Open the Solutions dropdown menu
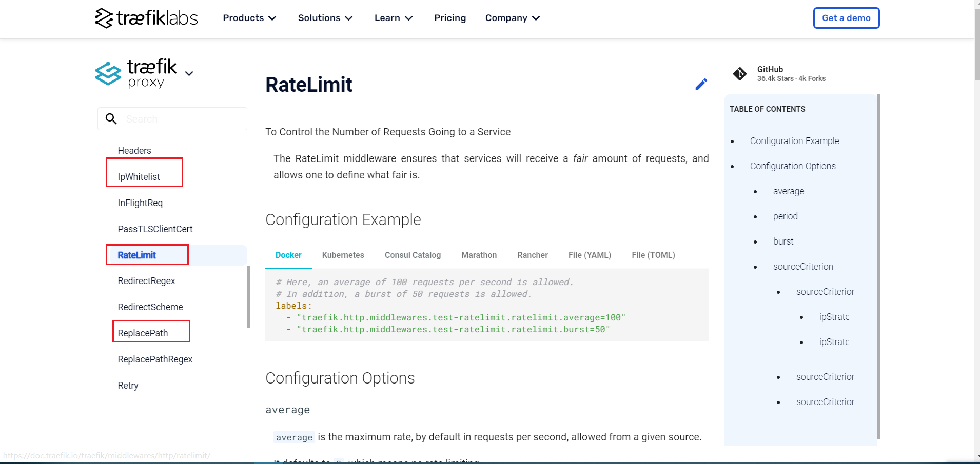 [325, 18]
